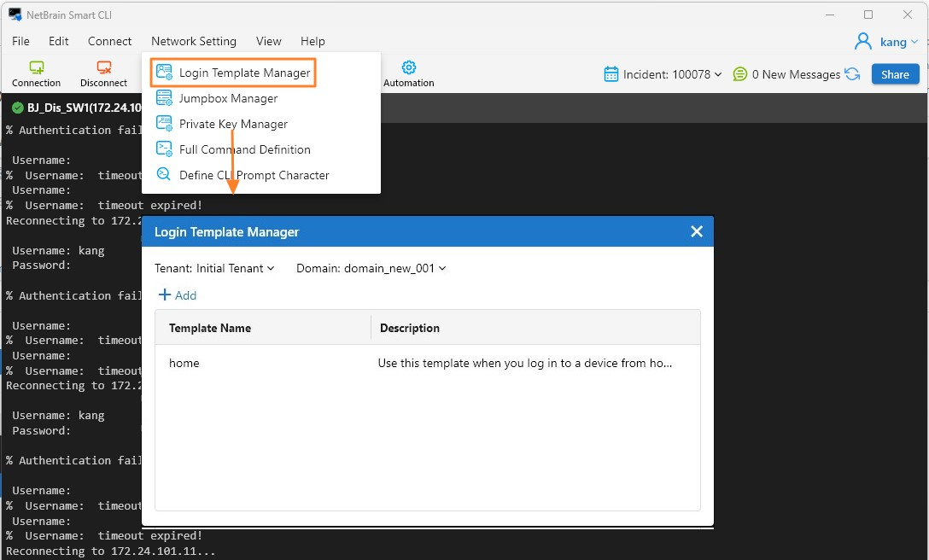Open the Automation gear icon
The width and height of the screenshot is (929, 560).
pyautogui.click(x=409, y=67)
